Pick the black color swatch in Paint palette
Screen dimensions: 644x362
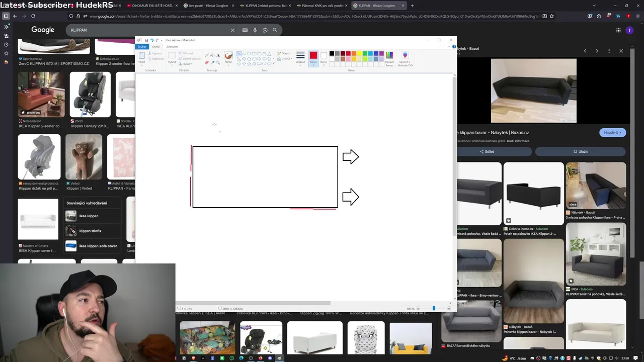(x=332, y=53)
